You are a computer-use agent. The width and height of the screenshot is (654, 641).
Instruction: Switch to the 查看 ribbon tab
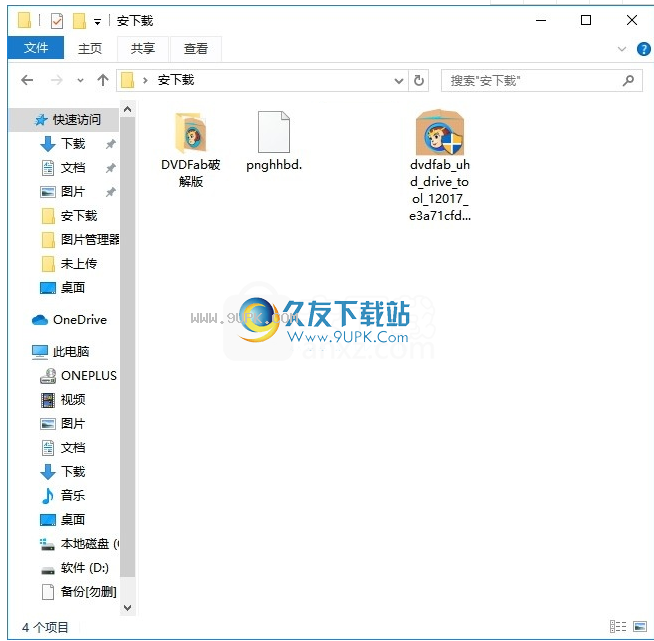coord(196,48)
